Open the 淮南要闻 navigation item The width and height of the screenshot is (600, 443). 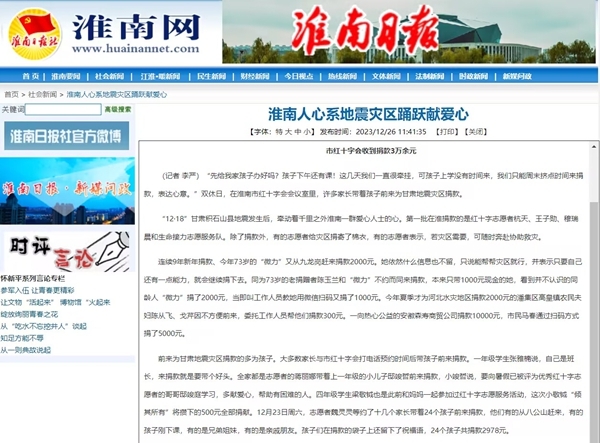tap(66, 76)
